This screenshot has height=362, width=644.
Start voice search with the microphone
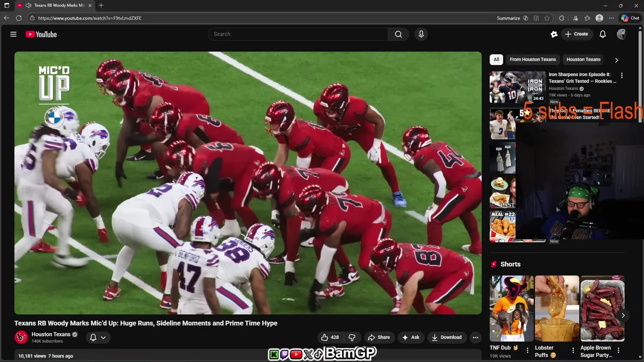click(421, 34)
